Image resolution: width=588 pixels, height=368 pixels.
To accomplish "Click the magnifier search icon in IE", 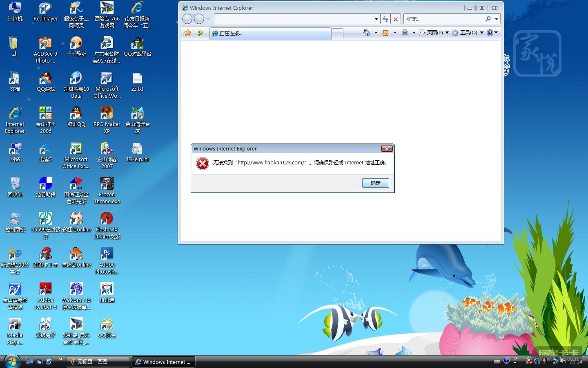I will (488, 19).
